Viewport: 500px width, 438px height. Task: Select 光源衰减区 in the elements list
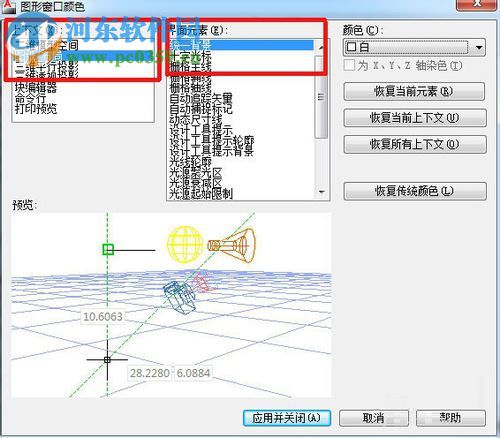[196, 183]
